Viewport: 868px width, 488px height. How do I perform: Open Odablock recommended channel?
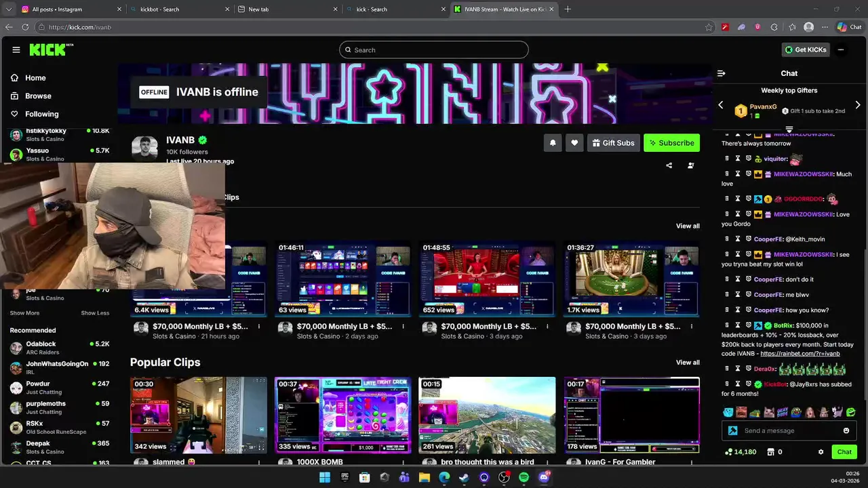[x=60, y=348]
